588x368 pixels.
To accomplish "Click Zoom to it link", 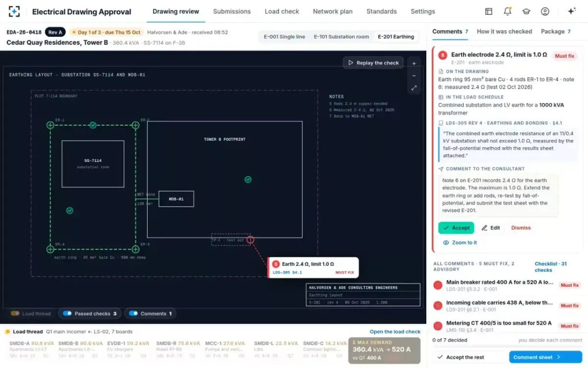I will tap(460, 242).
